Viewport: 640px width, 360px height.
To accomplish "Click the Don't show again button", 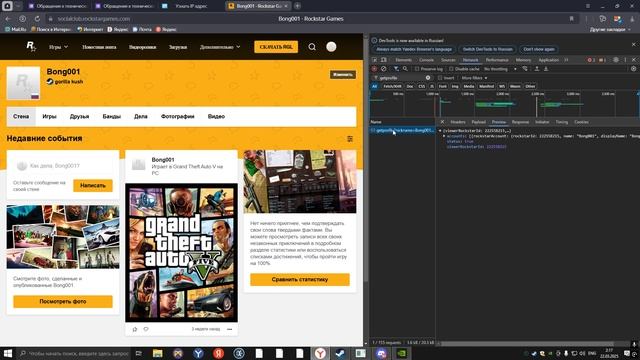I will click(x=539, y=49).
